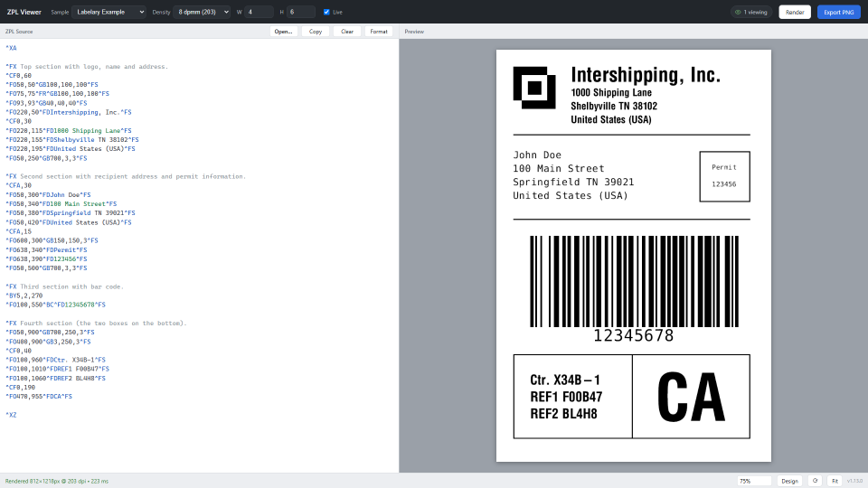
Task: Click the label width input field
Action: tap(259, 12)
